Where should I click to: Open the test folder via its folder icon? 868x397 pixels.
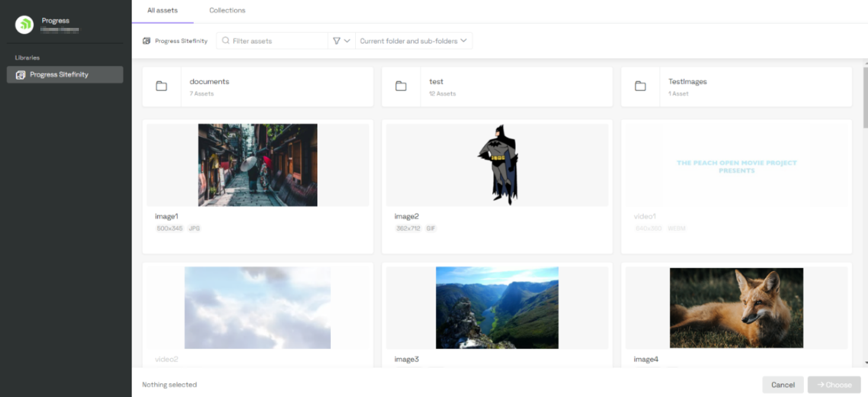(x=401, y=86)
